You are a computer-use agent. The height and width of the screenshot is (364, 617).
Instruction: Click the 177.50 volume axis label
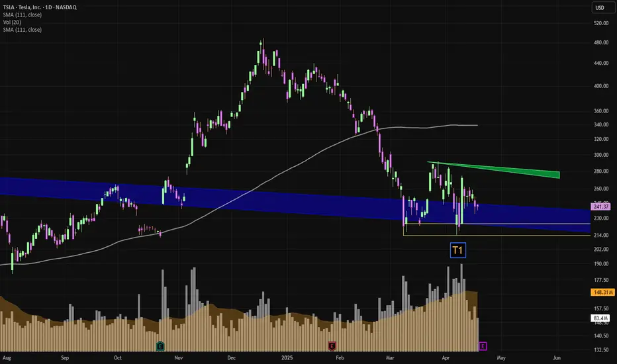coord(601,280)
